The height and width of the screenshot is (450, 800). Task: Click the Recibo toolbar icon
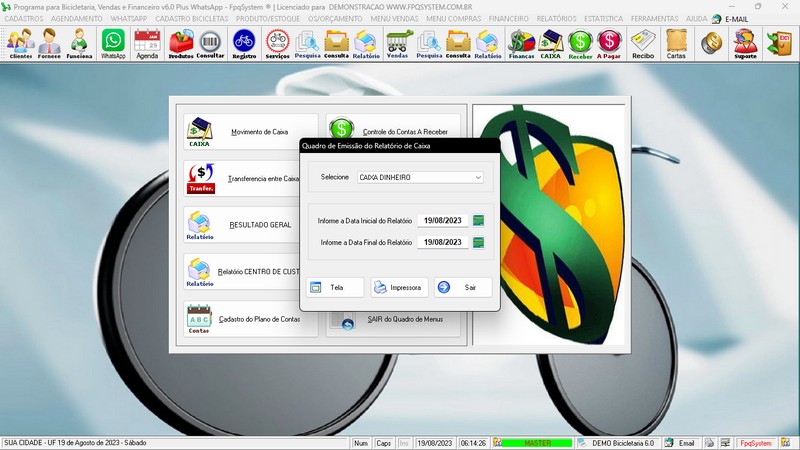[643, 43]
